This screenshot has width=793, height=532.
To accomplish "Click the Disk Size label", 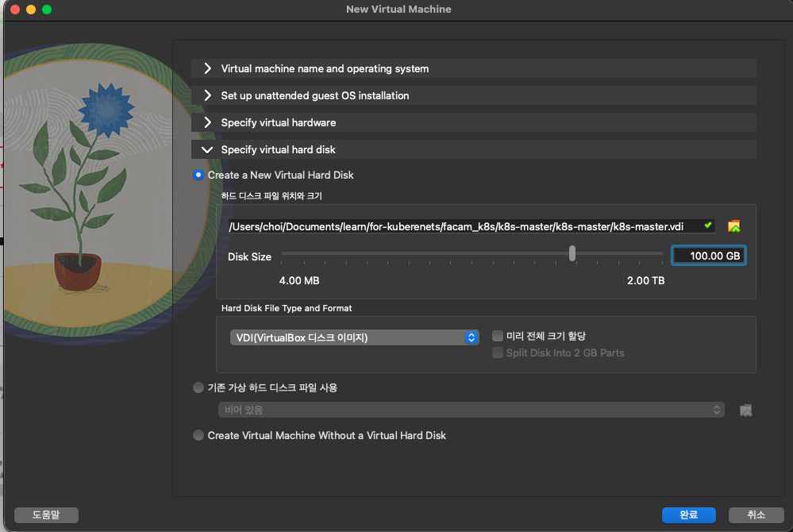I will [x=249, y=257].
